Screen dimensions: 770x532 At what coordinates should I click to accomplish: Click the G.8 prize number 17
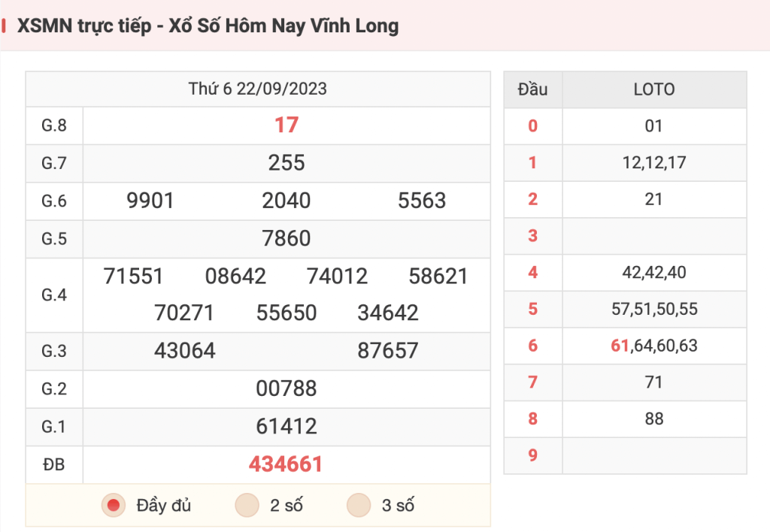[x=286, y=125]
